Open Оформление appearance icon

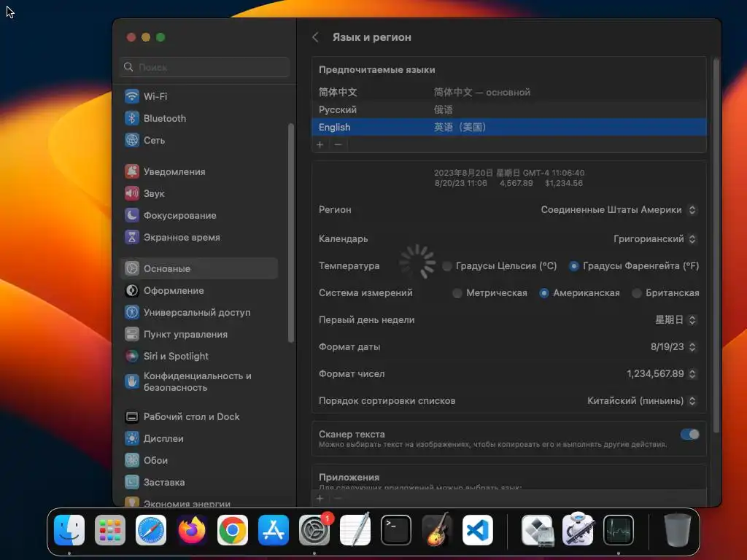(x=132, y=290)
